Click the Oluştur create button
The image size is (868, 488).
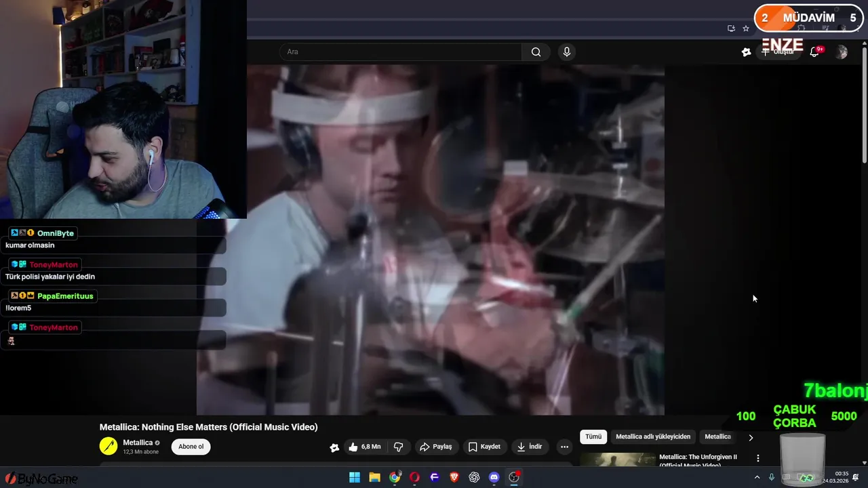(778, 52)
